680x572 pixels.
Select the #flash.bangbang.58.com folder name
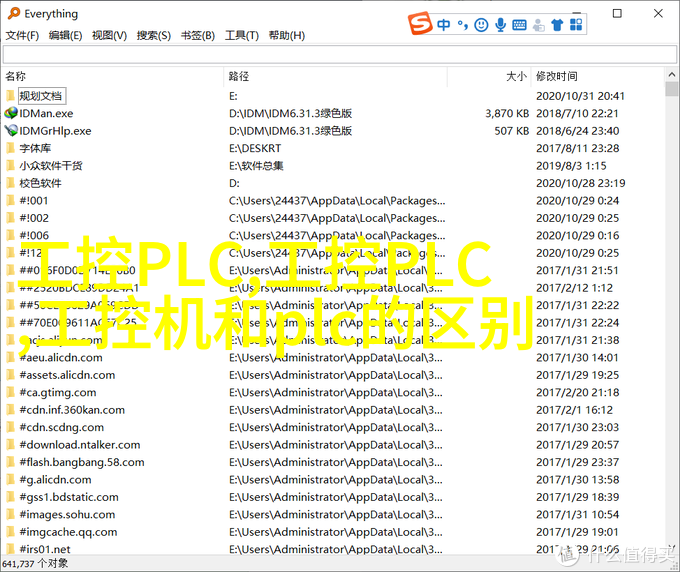[82, 462]
